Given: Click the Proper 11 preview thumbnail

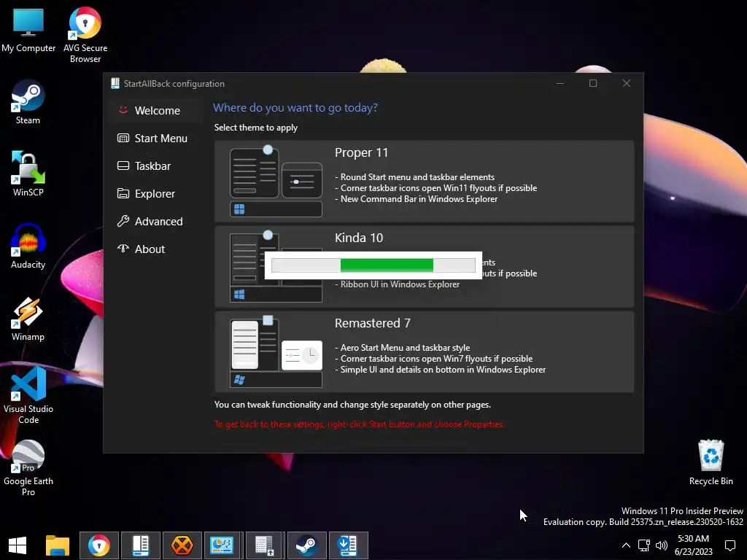Looking at the screenshot, I should 276,181.
